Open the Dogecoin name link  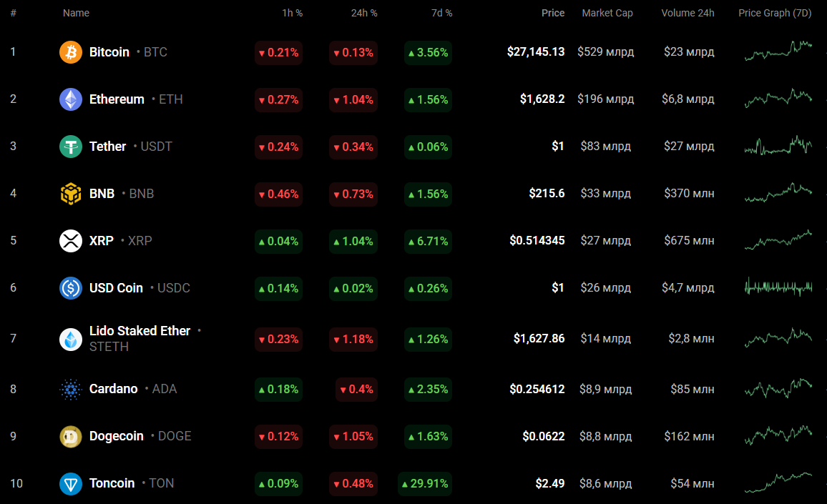coord(116,436)
